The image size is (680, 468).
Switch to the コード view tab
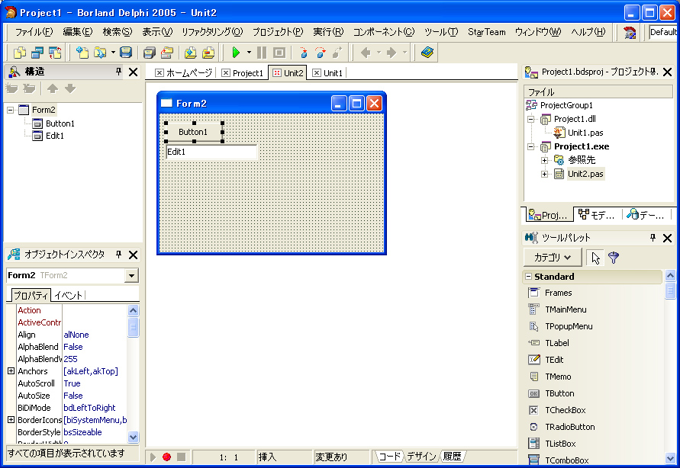coord(389,456)
